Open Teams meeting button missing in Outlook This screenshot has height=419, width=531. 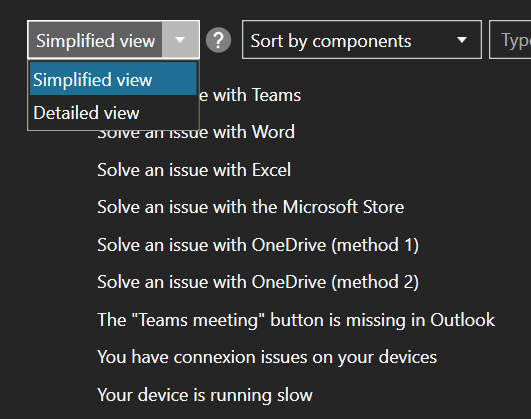tap(296, 320)
